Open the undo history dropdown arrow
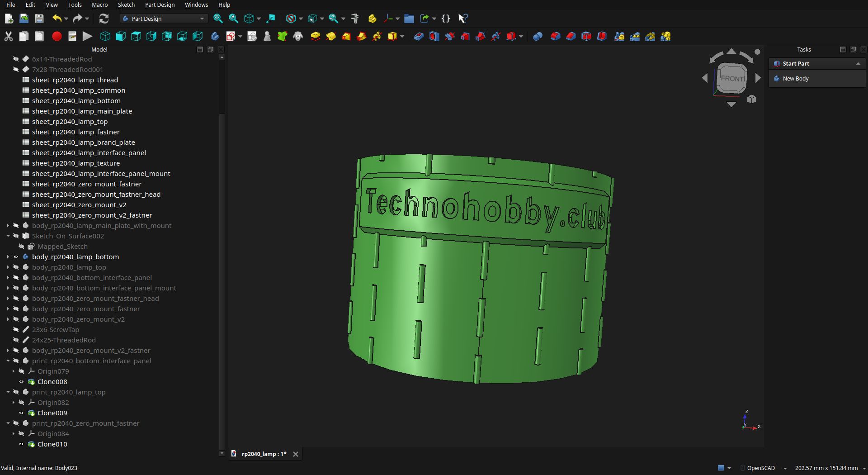868x475 pixels. [x=66, y=19]
